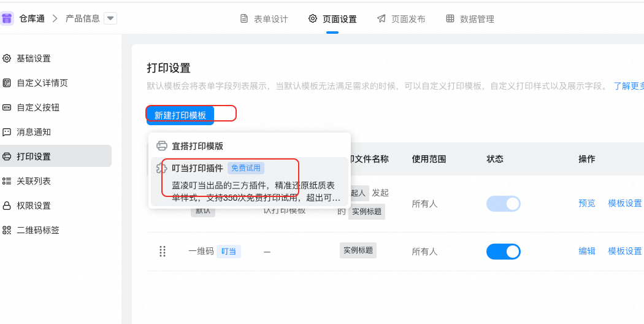Click the 免费试用 tag
Viewport: 644px width, 324px height.
tap(246, 168)
